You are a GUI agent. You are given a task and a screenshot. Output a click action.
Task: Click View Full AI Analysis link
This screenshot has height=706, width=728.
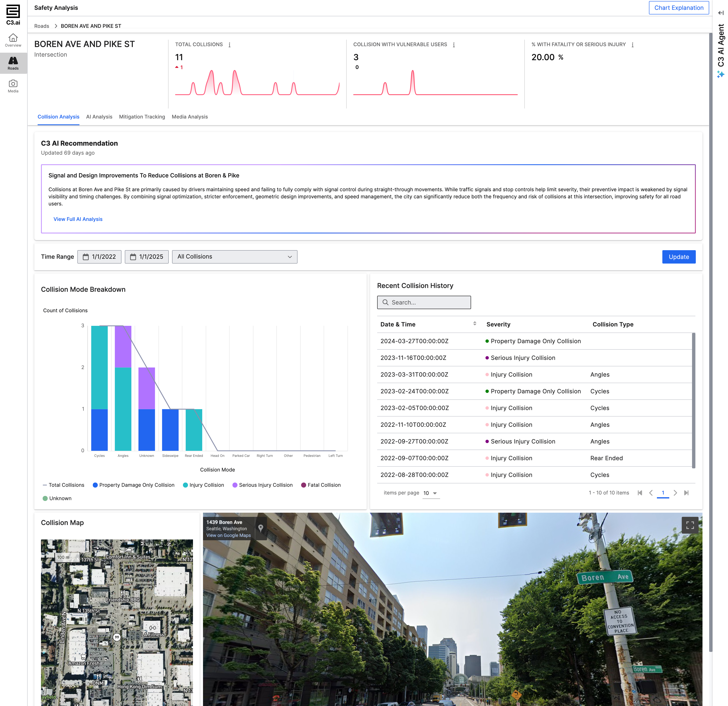pos(78,219)
